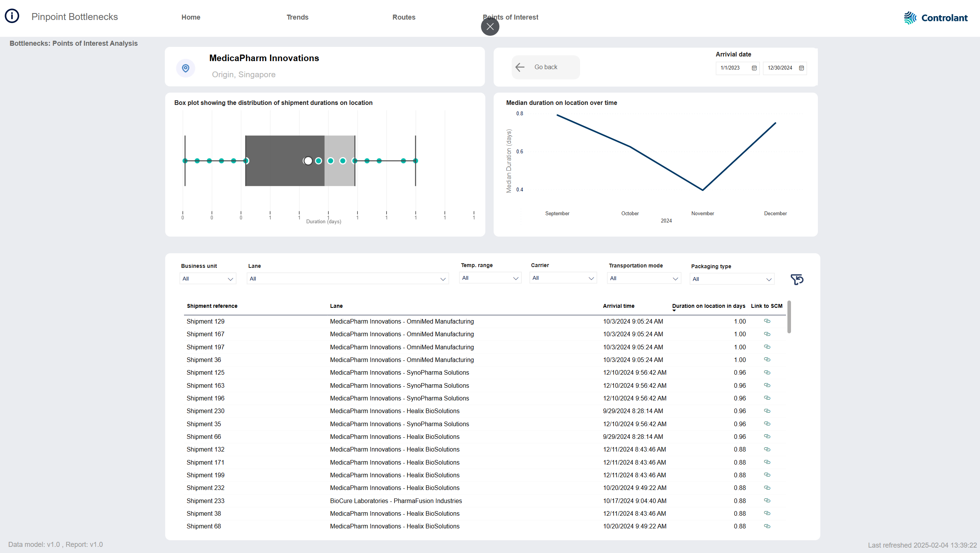Expand the Transportation mode dropdown
The width and height of the screenshot is (980, 553).
644,278
